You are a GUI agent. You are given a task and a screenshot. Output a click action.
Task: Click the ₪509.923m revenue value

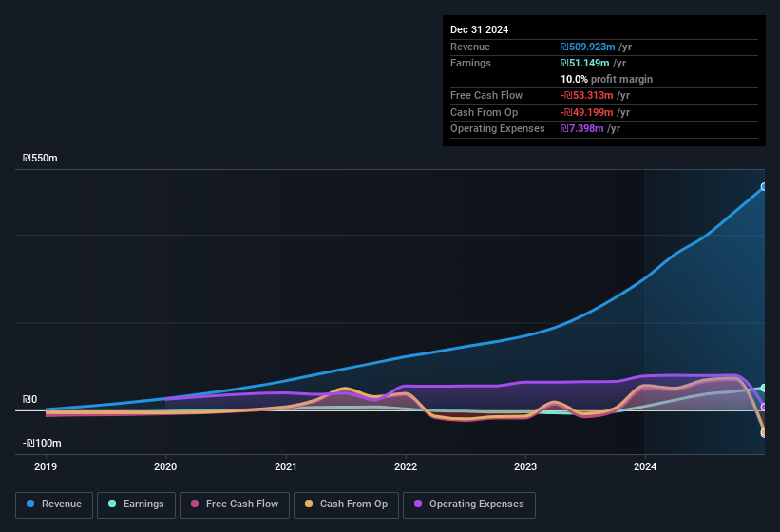pyautogui.click(x=587, y=47)
